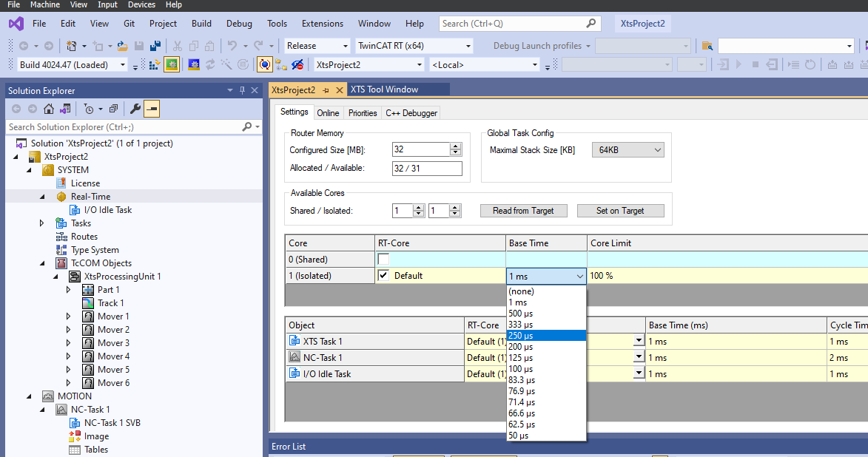868x457 pixels.
Task: Open Properties via the wrench icon
Action: click(135, 109)
